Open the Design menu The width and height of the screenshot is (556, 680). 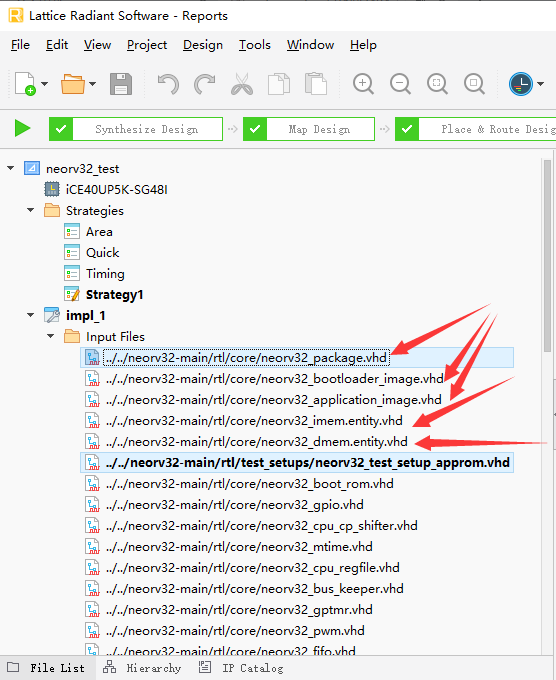203,45
